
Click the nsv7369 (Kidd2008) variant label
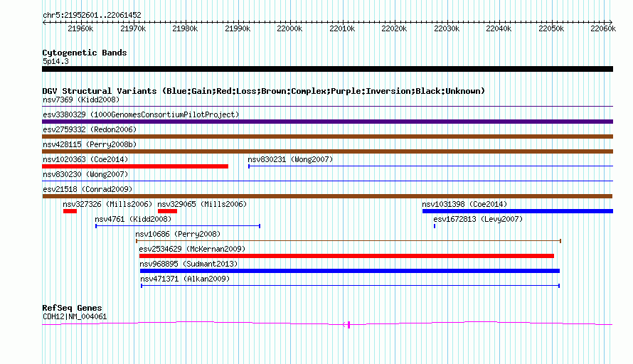coord(81,100)
